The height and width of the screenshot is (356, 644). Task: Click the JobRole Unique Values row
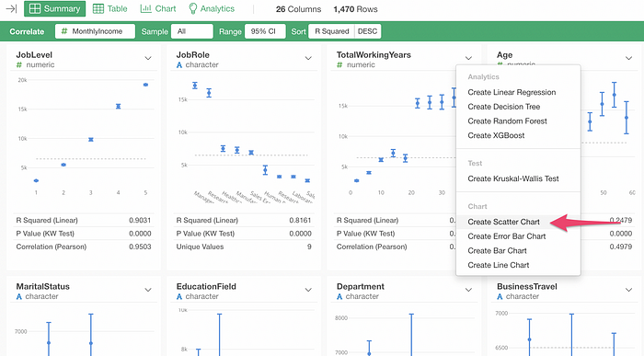244,247
